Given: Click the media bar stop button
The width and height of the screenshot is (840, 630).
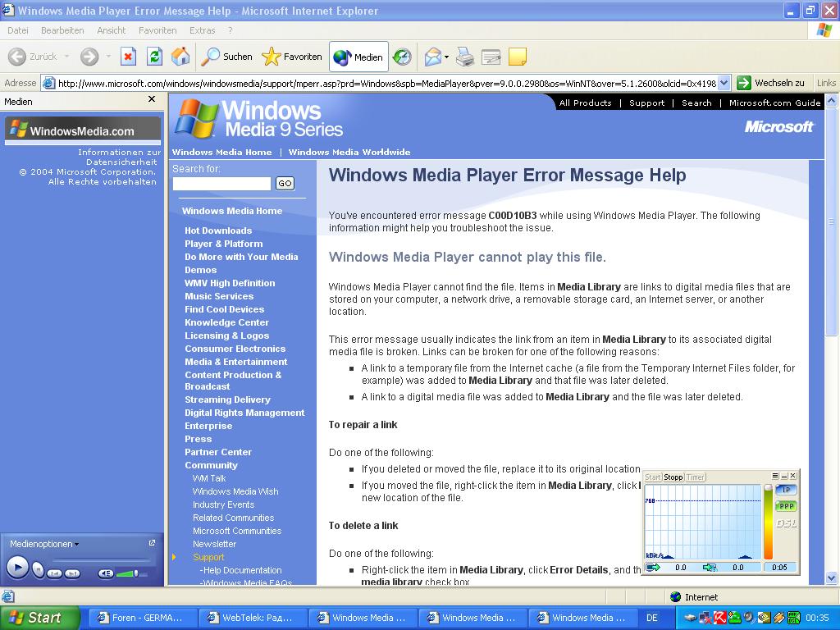Looking at the screenshot, I should pyautogui.click(x=38, y=569).
